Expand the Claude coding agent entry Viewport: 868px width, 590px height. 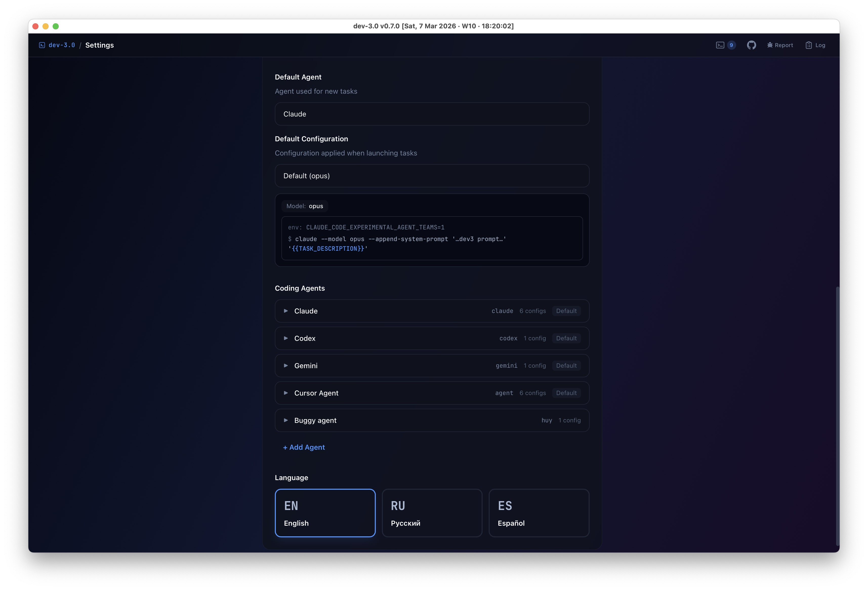[286, 310]
